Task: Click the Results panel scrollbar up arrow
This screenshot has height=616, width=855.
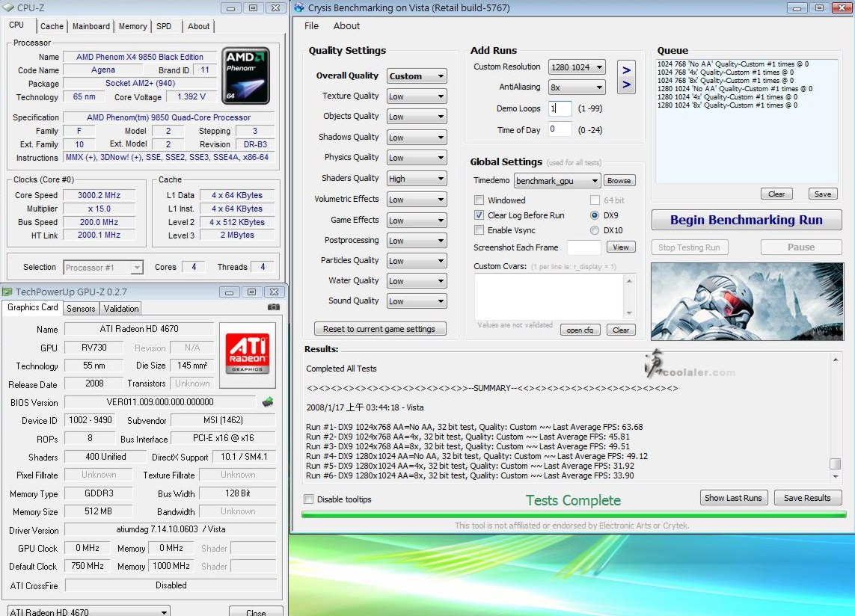Action: [x=836, y=360]
